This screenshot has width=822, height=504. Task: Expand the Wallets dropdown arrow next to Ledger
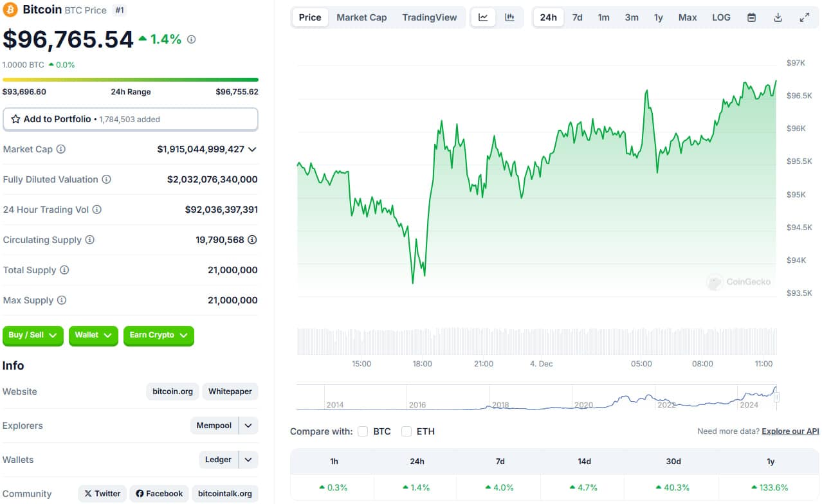click(248, 460)
